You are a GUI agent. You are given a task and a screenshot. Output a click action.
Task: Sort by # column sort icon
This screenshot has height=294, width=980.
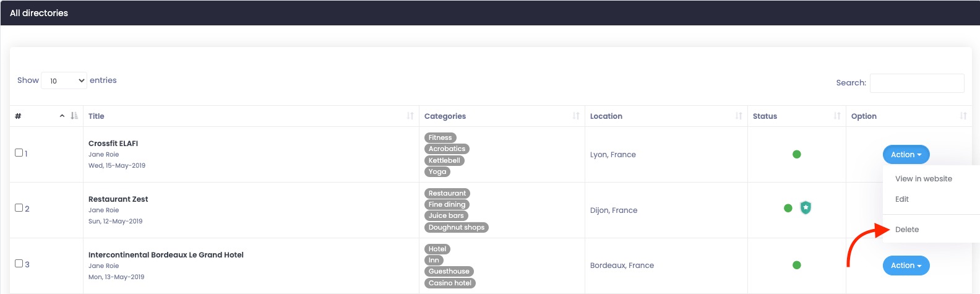[x=74, y=116]
